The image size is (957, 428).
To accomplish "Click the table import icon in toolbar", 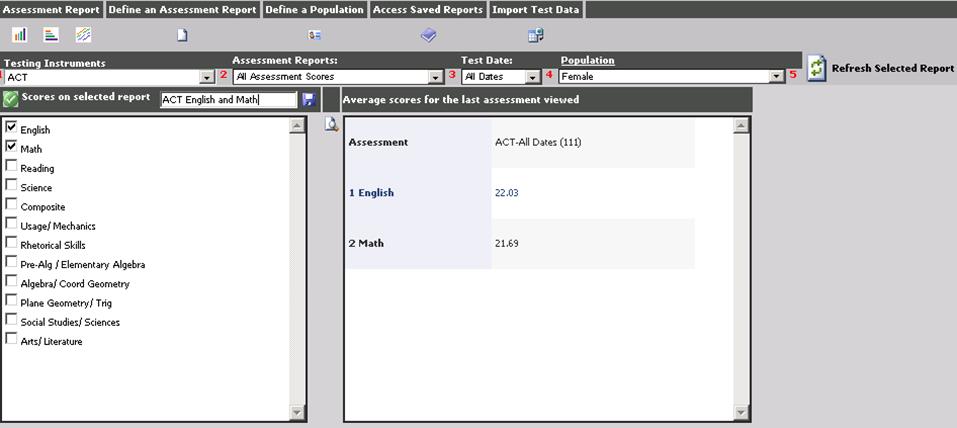I will [x=536, y=35].
